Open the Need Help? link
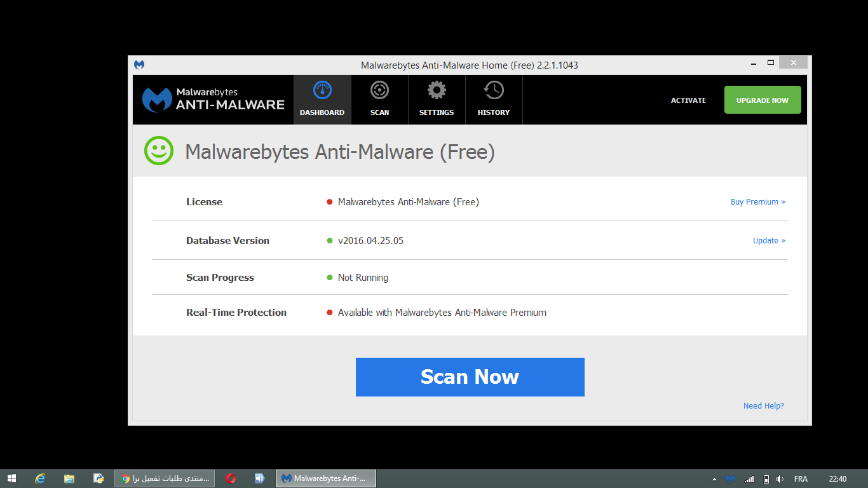This screenshot has width=868, height=488. (x=764, y=406)
